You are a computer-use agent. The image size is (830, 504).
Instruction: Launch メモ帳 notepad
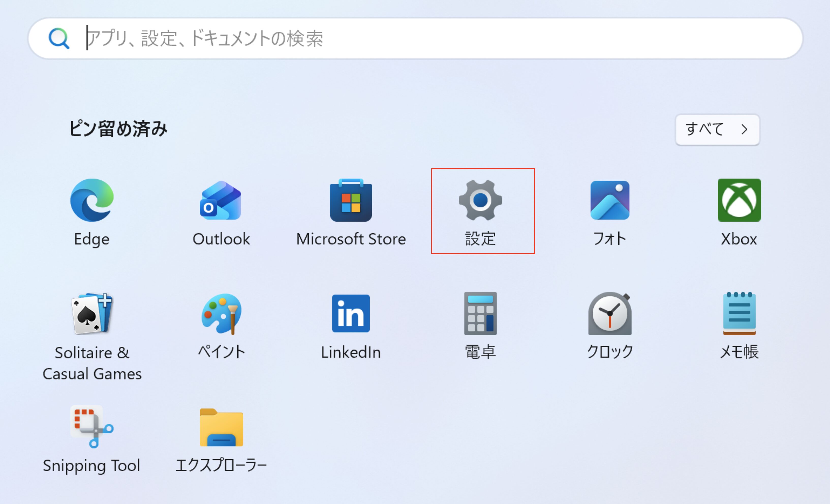739,313
